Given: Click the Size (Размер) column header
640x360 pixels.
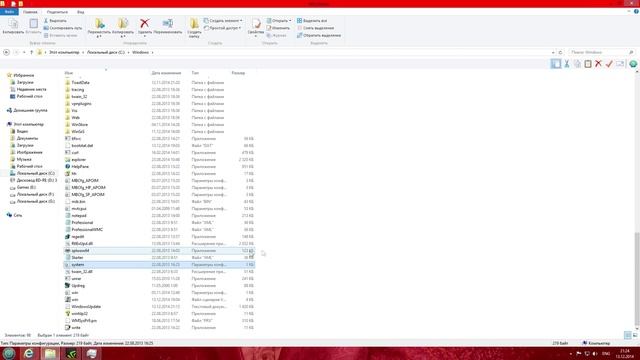Looking at the screenshot, I should (x=238, y=73).
